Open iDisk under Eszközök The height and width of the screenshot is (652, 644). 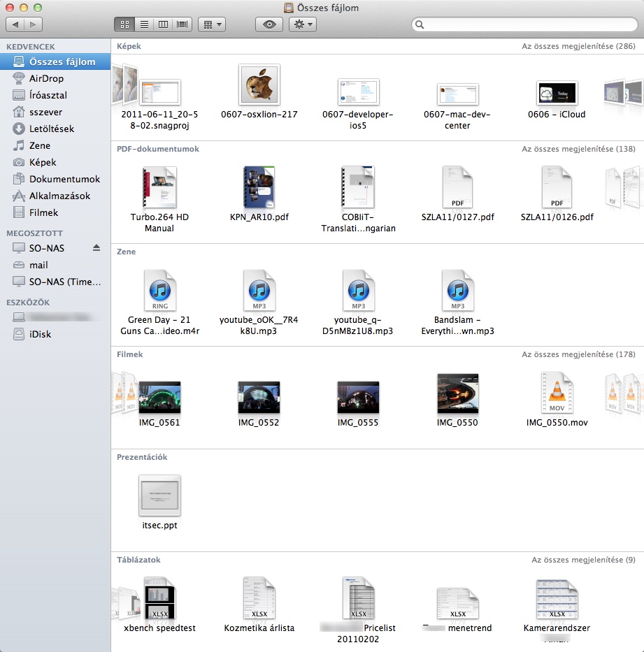click(x=55, y=334)
